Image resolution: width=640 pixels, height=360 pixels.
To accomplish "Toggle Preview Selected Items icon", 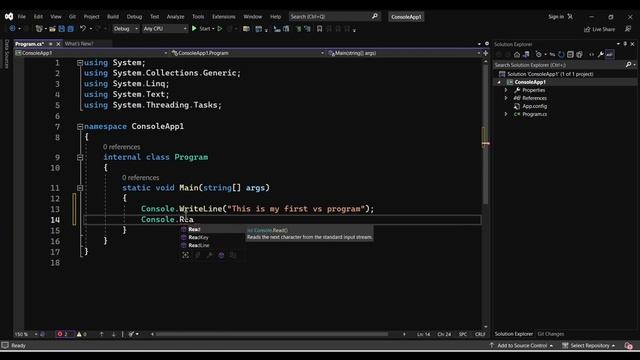I will pos(609,54).
